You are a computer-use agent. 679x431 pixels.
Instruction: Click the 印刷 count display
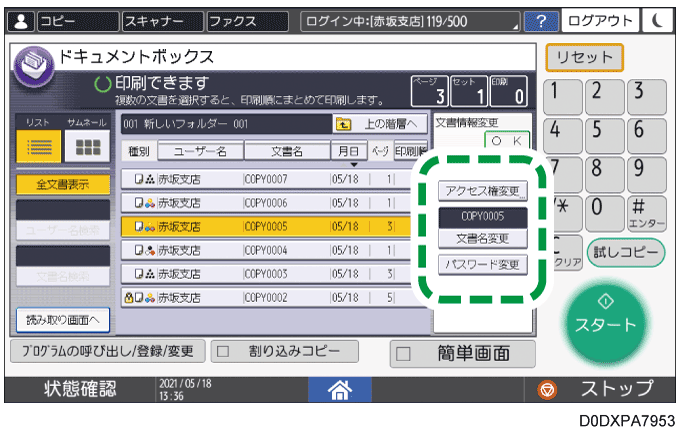[x=508, y=91]
